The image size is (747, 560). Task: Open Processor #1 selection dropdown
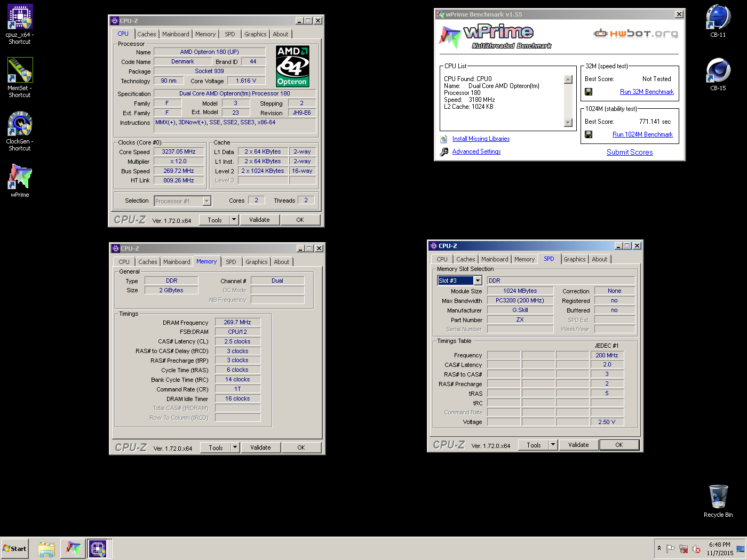tap(206, 201)
